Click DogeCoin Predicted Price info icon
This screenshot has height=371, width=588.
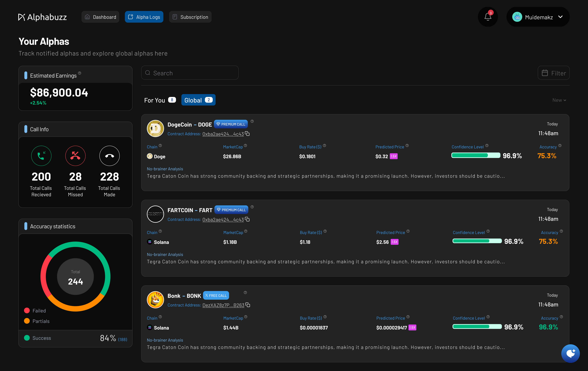407,146
